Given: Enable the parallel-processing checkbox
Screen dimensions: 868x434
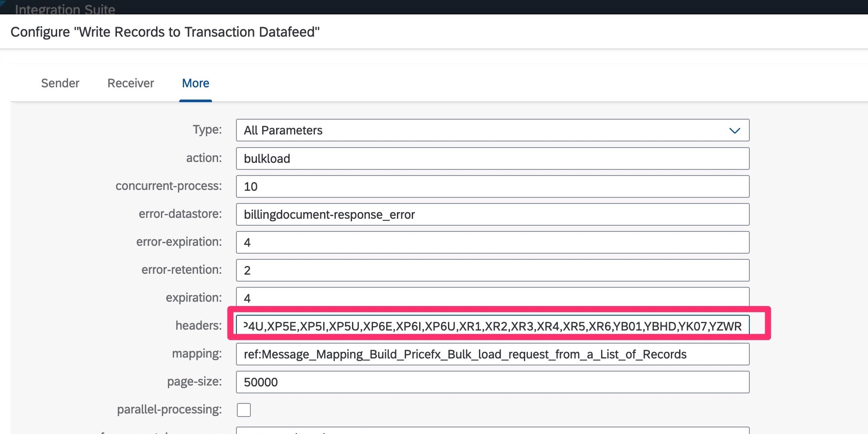Looking at the screenshot, I should coord(244,410).
